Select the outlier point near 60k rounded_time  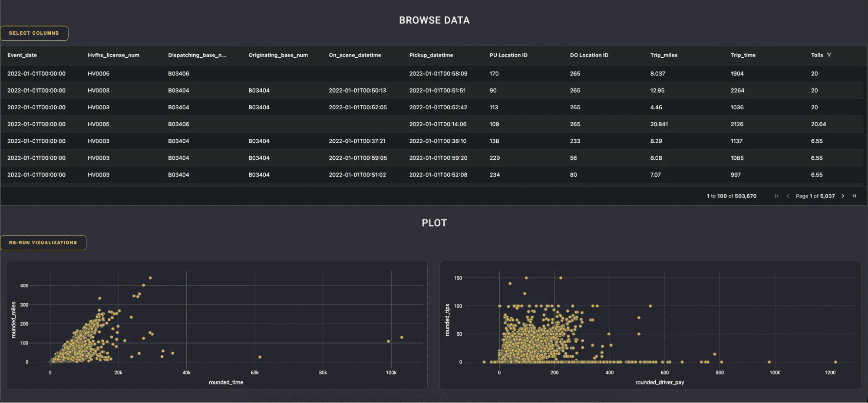point(260,357)
